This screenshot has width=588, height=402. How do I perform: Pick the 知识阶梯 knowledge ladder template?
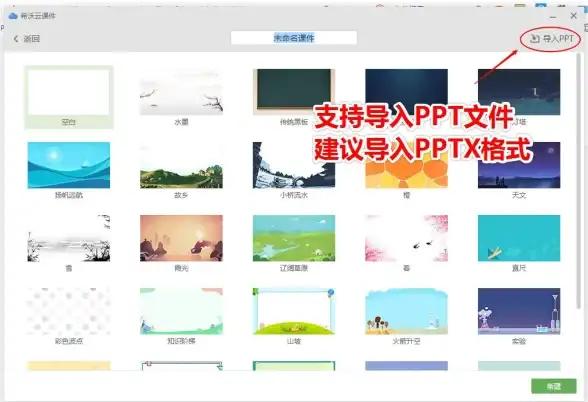click(x=181, y=311)
